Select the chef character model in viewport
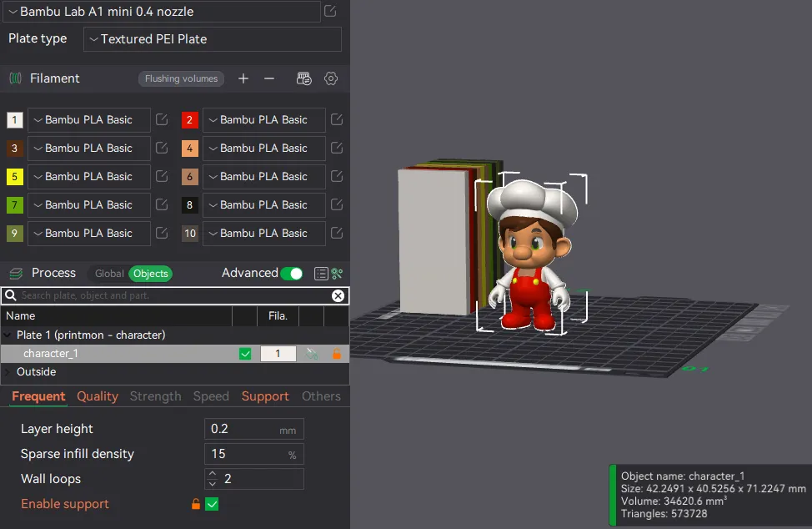 (x=532, y=254)
